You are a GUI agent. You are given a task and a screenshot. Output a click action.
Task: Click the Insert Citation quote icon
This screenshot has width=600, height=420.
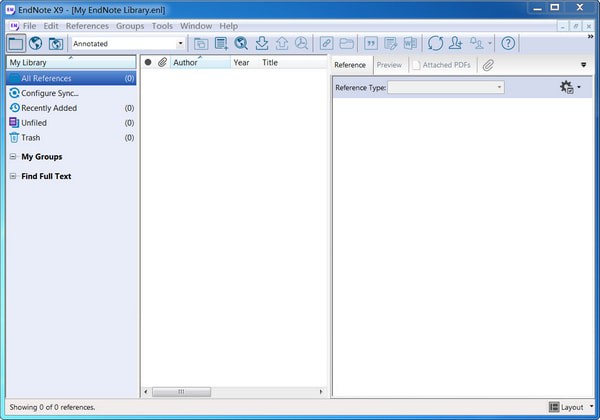click(x=370, y=43)
